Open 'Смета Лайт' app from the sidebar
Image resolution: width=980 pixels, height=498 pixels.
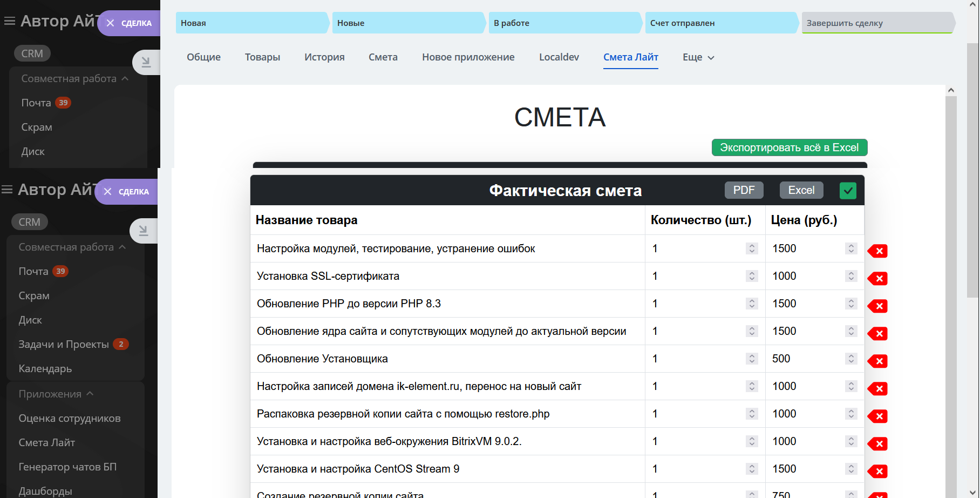pos(47,442)
